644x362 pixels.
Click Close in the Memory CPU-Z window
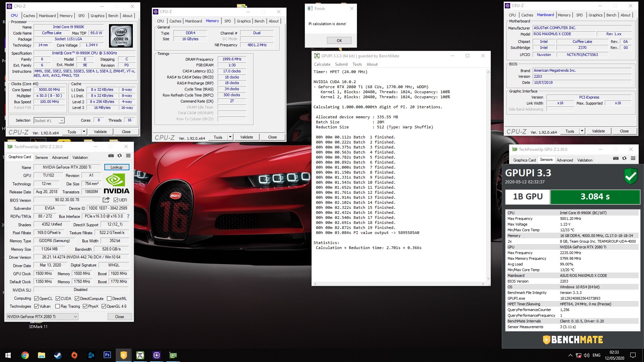[272, 137]
